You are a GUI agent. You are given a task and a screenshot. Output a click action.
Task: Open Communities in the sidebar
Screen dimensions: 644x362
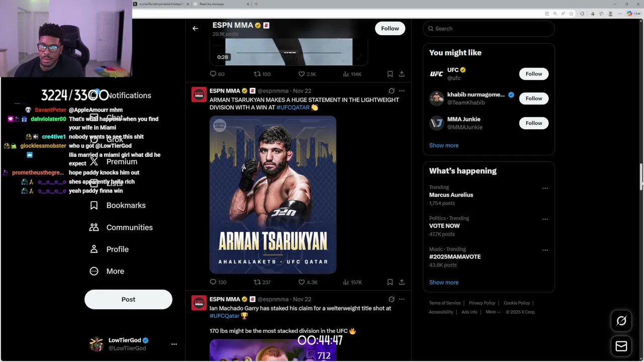(x=121, y=227)
